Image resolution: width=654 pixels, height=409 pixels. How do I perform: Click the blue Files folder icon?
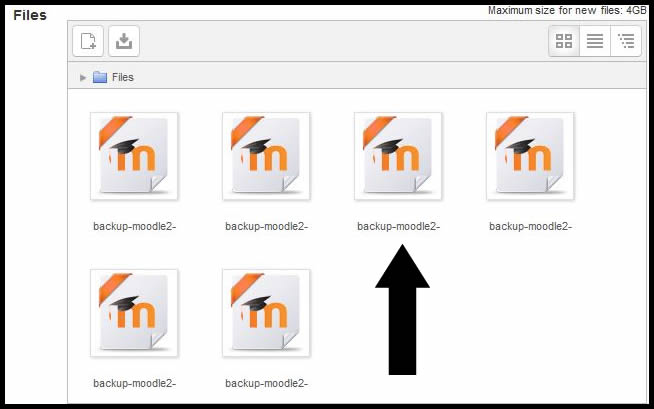100,77
